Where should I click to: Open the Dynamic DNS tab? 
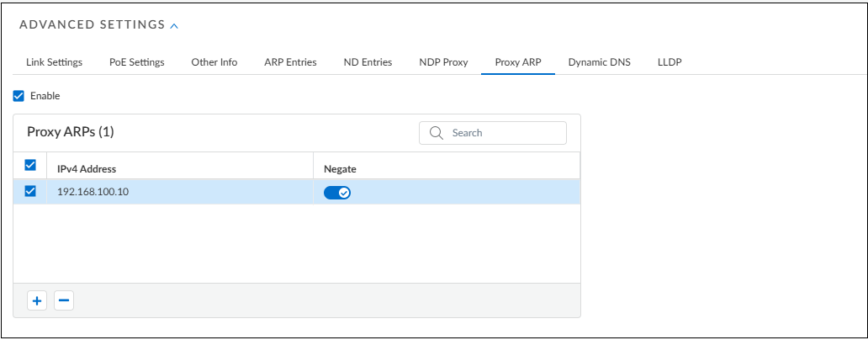point(599,62)
